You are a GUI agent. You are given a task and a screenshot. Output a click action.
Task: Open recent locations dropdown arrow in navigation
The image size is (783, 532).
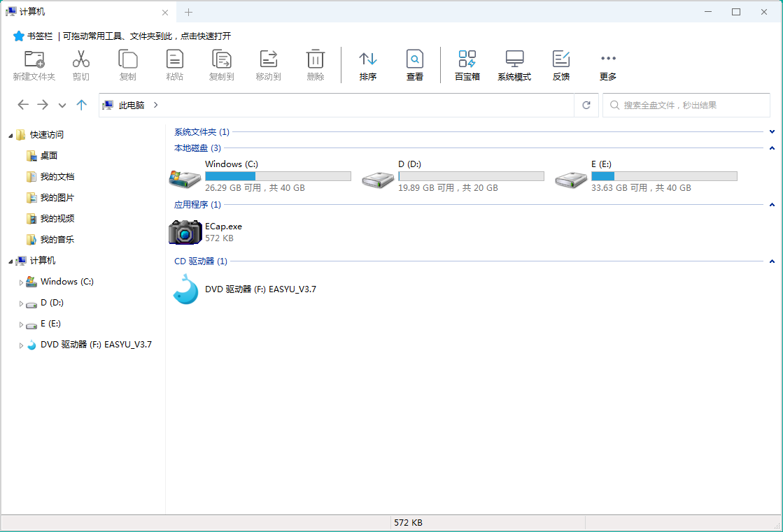tap(62, 105)
